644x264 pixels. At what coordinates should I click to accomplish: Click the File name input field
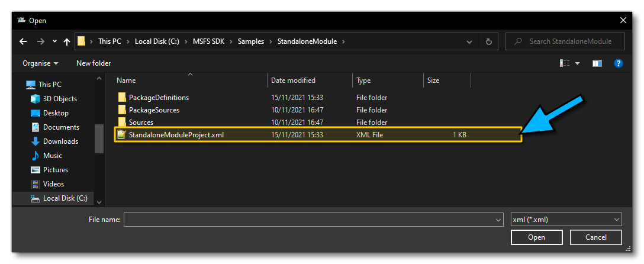point(313,220)
